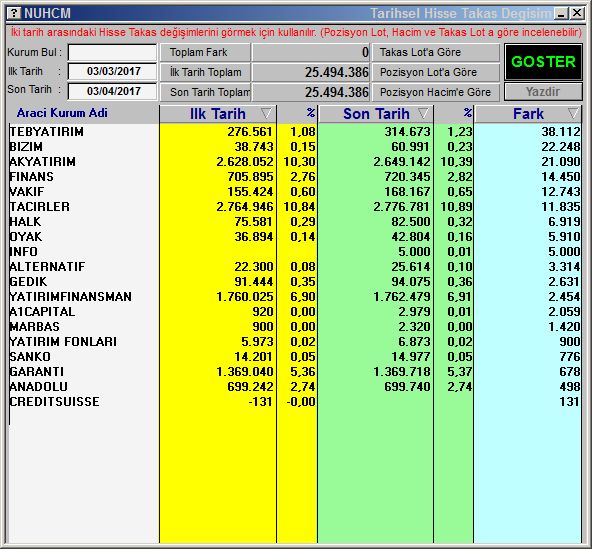Select the HALK row
Image resolution: width=592 pixels, height=549 pixels.
295,222
